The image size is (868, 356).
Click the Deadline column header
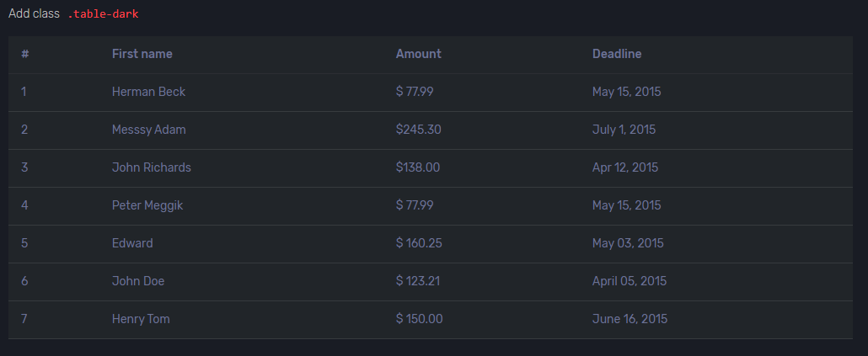click(x=616, y=54)
